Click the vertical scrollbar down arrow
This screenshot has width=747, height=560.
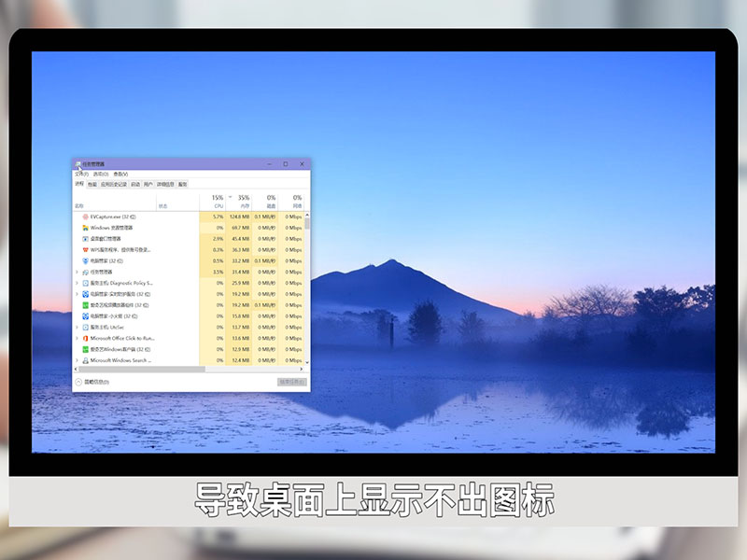pos(307,362)
